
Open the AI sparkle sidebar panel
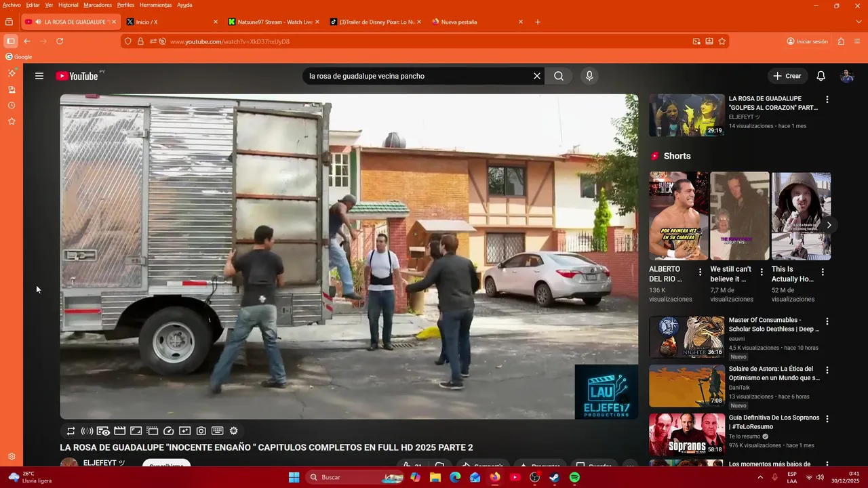(x=12, y=73)
